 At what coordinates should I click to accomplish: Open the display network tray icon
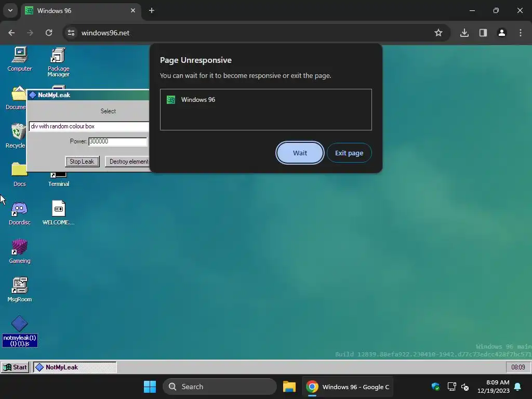451,387
